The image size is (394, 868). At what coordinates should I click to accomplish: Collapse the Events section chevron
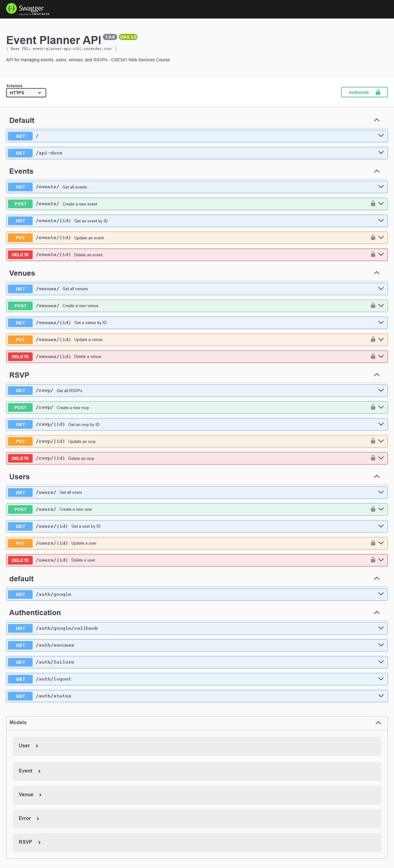[377, 171]
